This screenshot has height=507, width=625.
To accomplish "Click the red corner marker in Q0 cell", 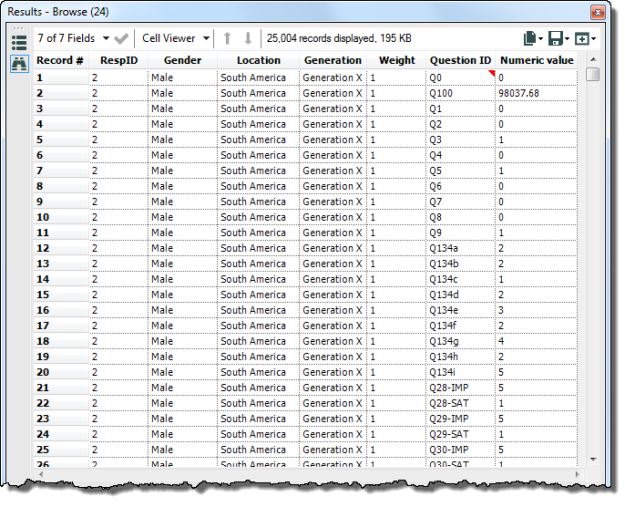I will (491, 73).
